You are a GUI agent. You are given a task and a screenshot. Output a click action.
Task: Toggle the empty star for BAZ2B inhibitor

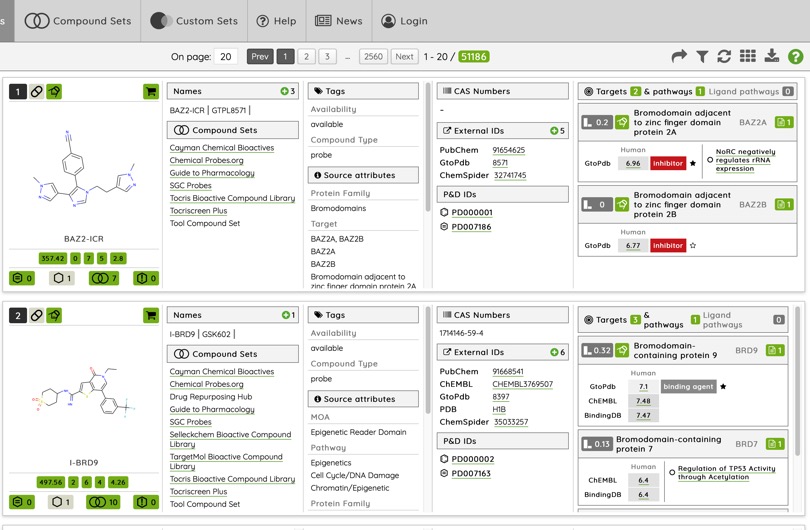693,245
